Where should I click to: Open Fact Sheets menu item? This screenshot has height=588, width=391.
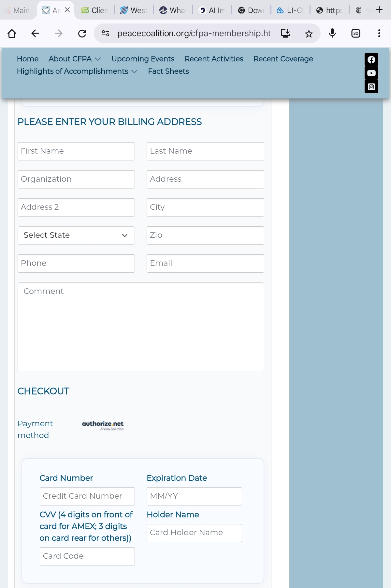click(x=168, y=71)
